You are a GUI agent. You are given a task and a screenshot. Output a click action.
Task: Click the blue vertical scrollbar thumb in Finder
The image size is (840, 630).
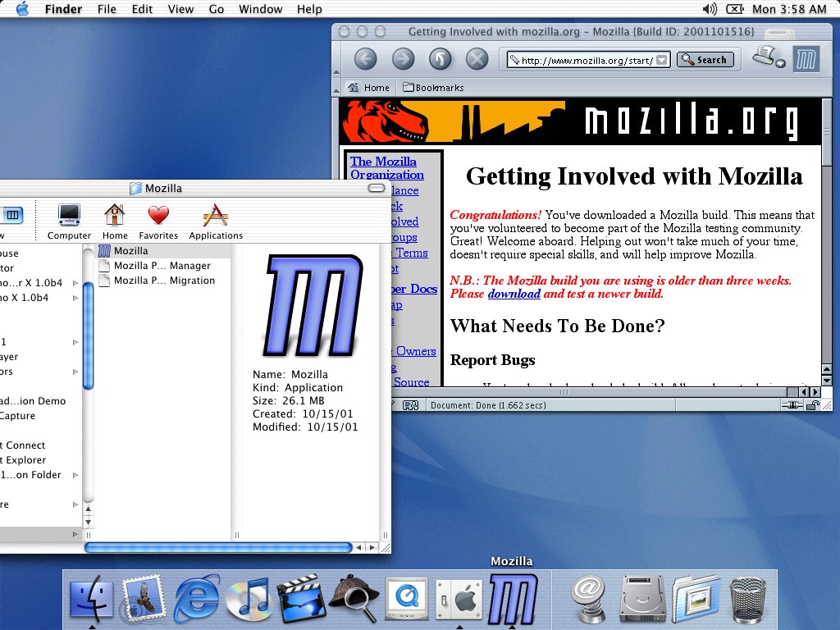click(89, 335)
